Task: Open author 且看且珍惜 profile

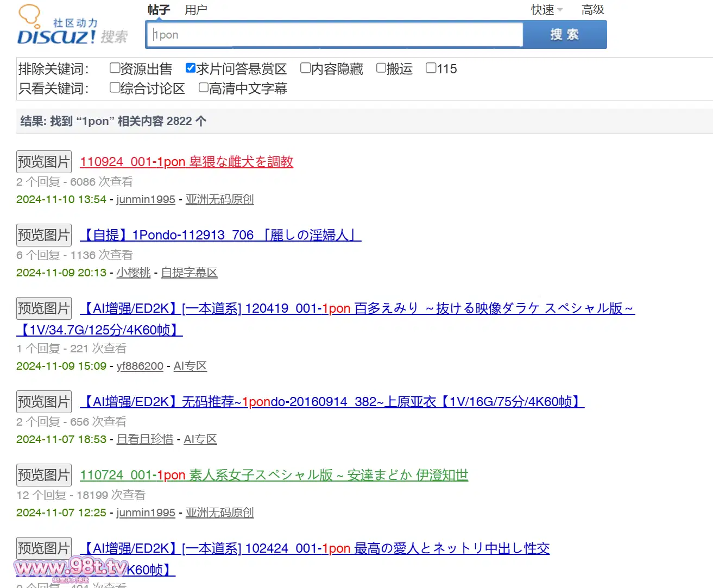Action: [145, 439]
